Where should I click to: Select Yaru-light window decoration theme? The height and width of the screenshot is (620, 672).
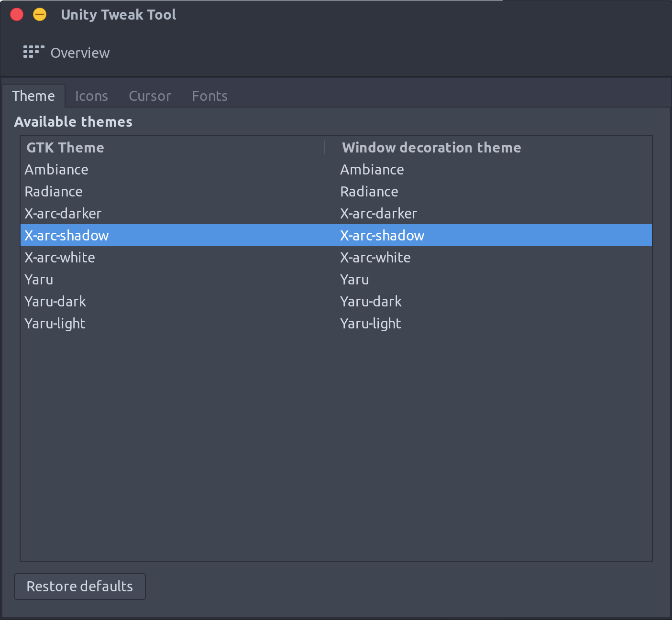click(x=371, y=324)
